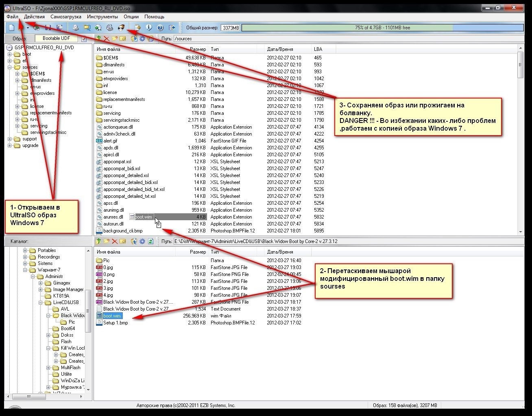Viewport: 532px width, 416px height.
Task: Expand the upgrade folder tree node
Action: (10, 145)
